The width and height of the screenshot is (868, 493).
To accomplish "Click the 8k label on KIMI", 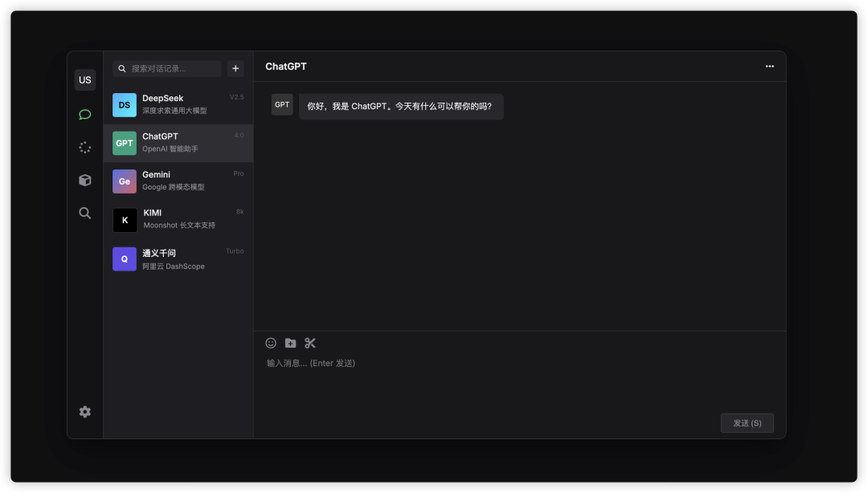I will tap(240, 212).
